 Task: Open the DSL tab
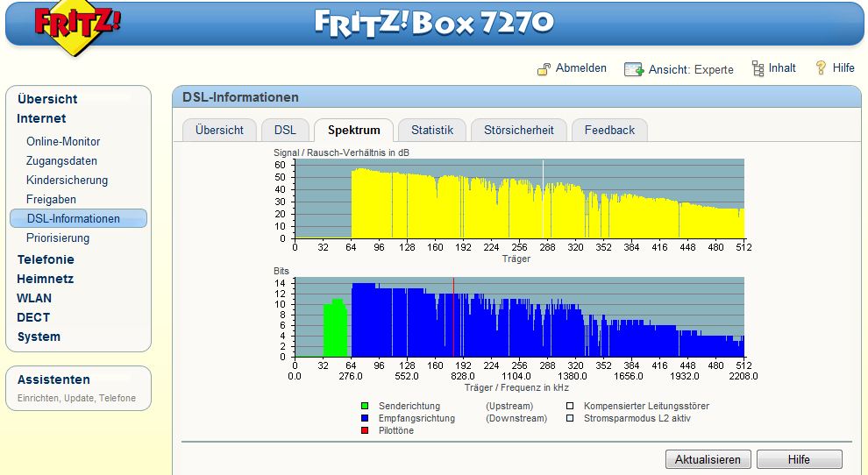(285, 130)
